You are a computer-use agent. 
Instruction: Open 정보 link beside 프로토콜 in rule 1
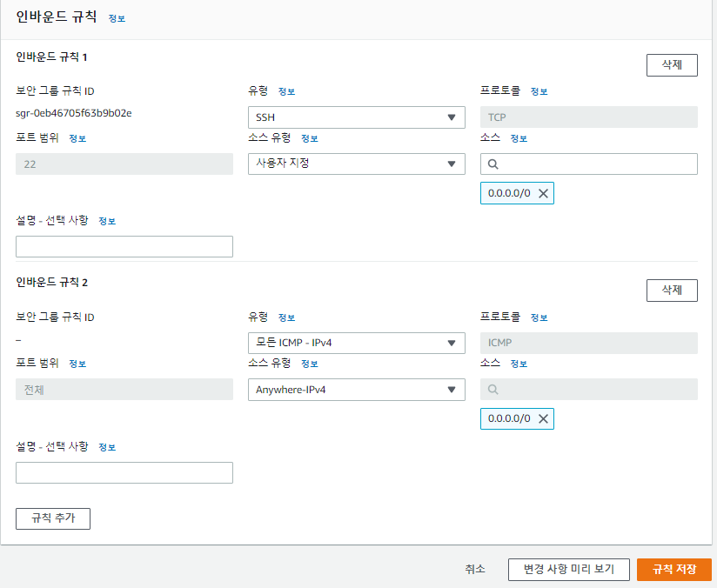click(x=539, y=91)
